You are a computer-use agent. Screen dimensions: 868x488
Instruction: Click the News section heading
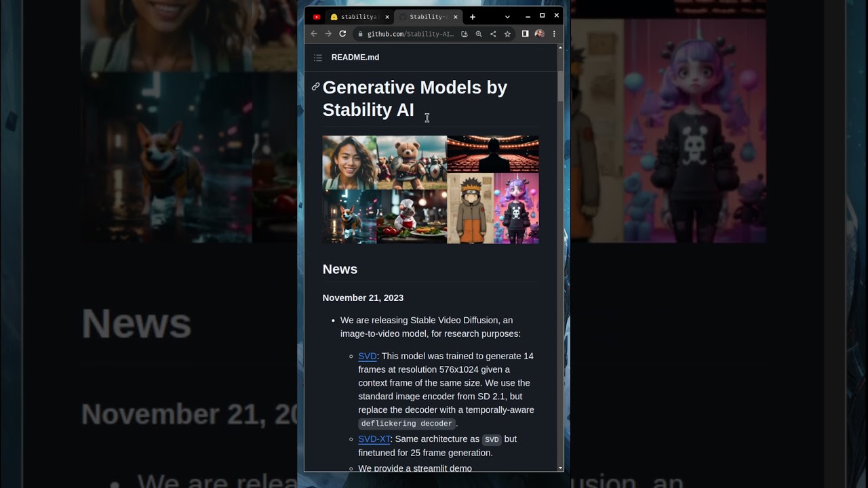point(340,269)
